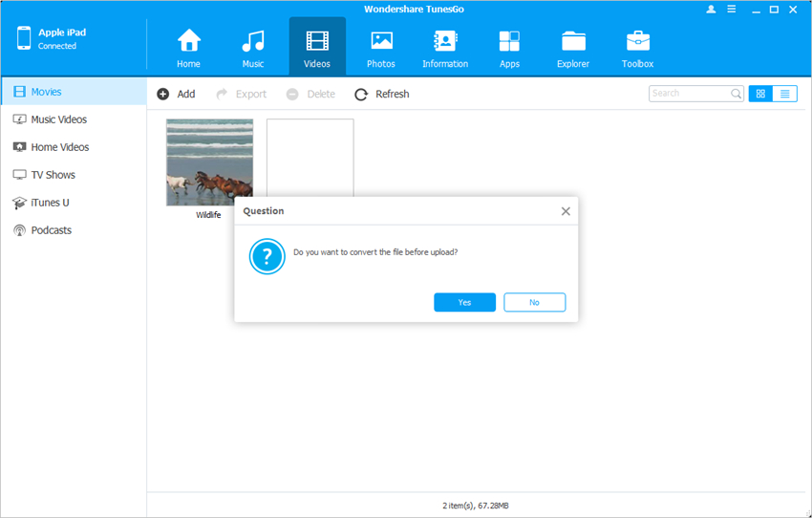Click the user account icon
812x518 pixels.
point(711,10)
